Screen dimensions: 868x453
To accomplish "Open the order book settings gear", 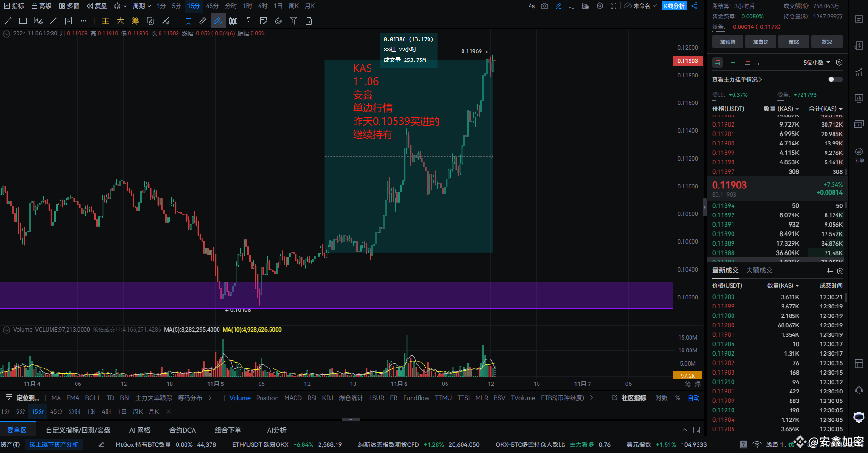I will pyautogui.click(x=840, y=63).
